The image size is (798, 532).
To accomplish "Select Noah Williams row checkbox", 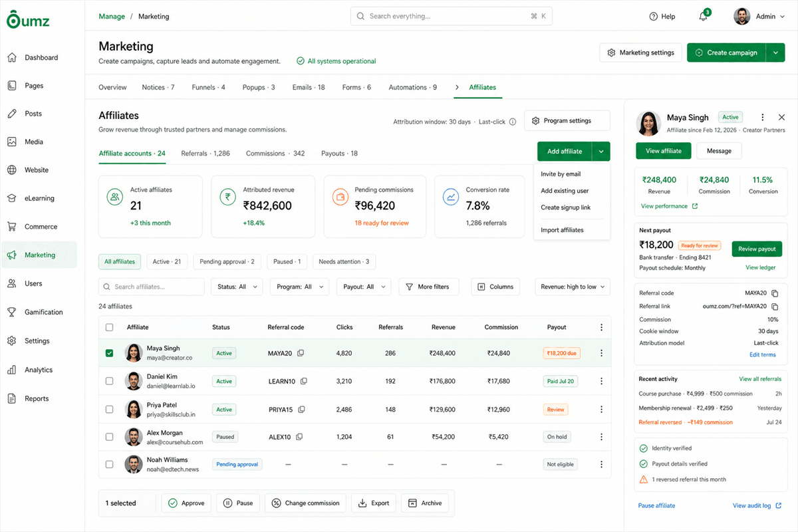I will pyautogui.click(x=110, y=464).
